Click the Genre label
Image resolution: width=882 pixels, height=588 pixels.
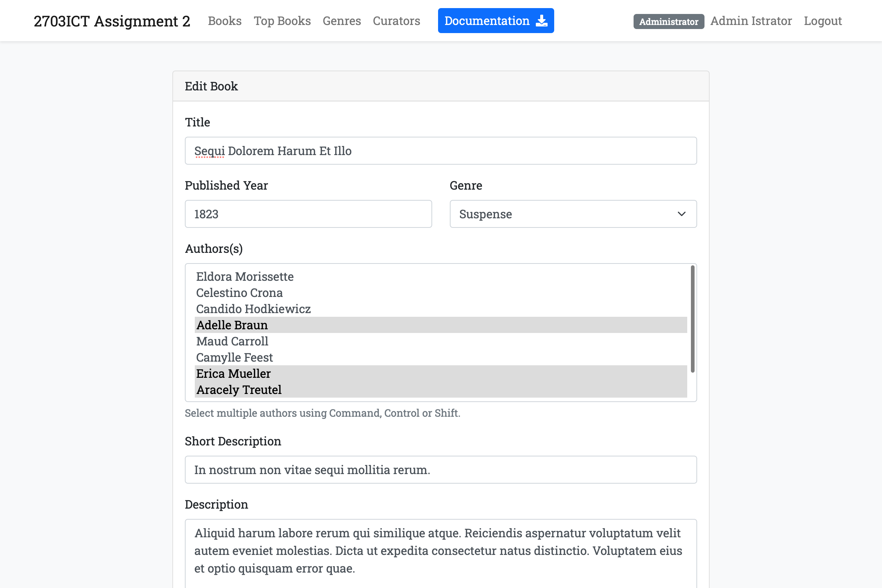(x=466, y=185)
